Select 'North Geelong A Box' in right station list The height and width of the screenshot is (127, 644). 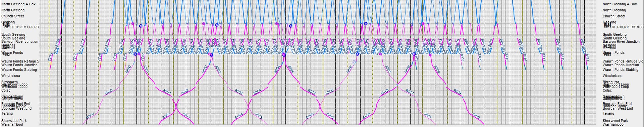pos(620,4)
